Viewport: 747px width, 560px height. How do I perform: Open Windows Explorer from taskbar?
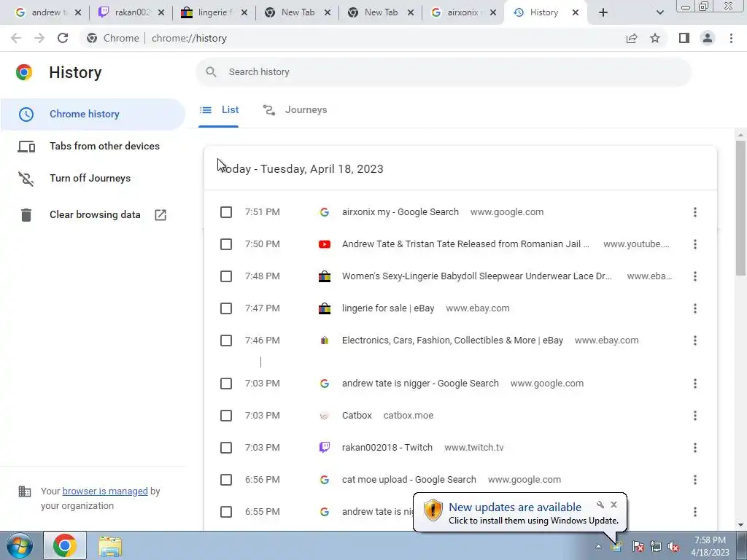tap(111, 545)
